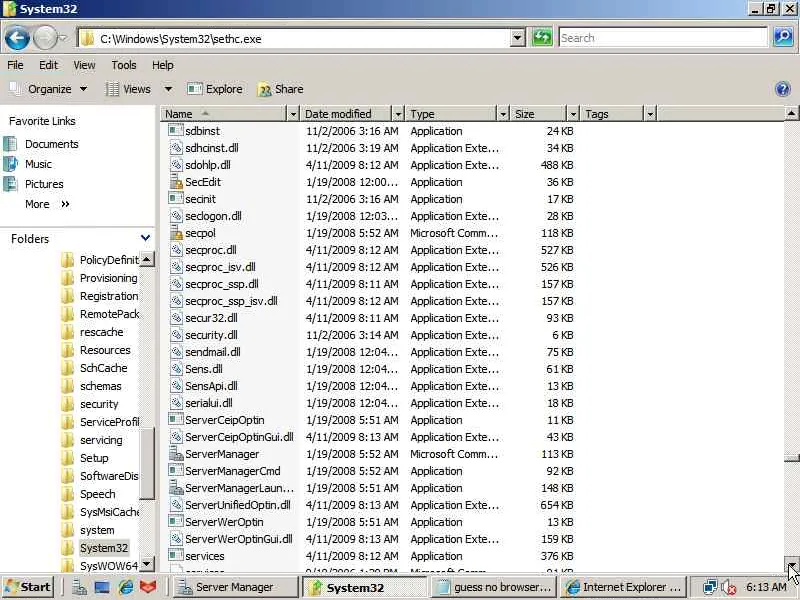
Task: Open the Tools menu
Action: point(124,65)
